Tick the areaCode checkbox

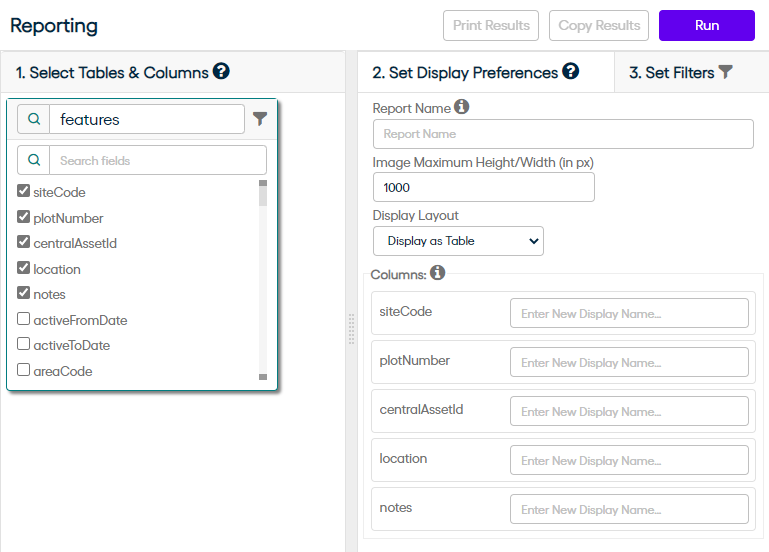pyautogui.click(x=24, y=371)
